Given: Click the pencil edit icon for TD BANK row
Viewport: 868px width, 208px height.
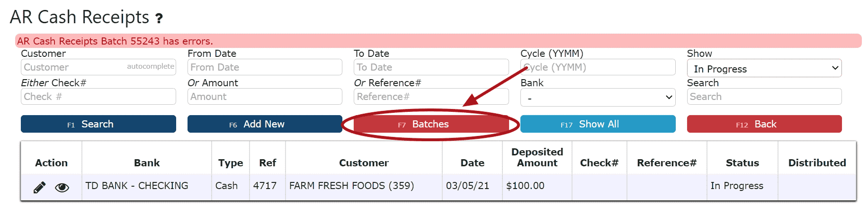Looking at the screenshot, I should coord(40,188).
